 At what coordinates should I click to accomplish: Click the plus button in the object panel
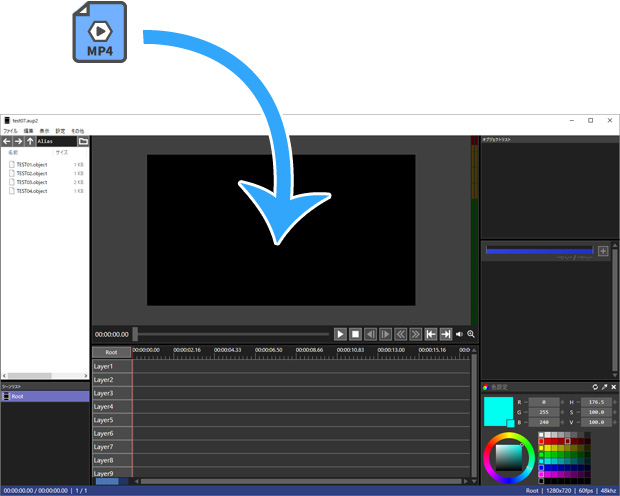(603, 251)
